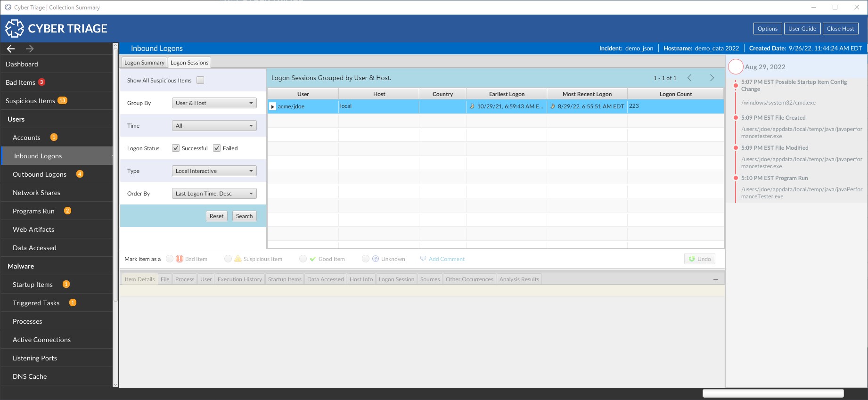Screen dimensions: 868x400
Task: Uncheck the Successful logon status
Action: tap(176, 148)
